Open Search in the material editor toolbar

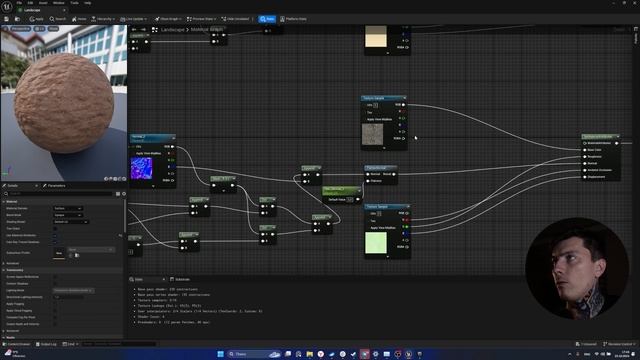click(58, 19)
